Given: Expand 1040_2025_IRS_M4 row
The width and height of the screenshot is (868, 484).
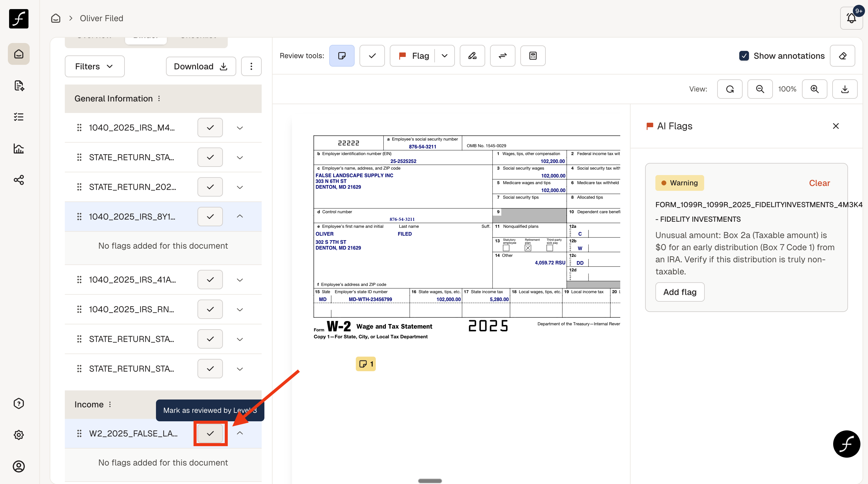Looking at the screenshot, I should pyautogui.click(x=240, y=128).
